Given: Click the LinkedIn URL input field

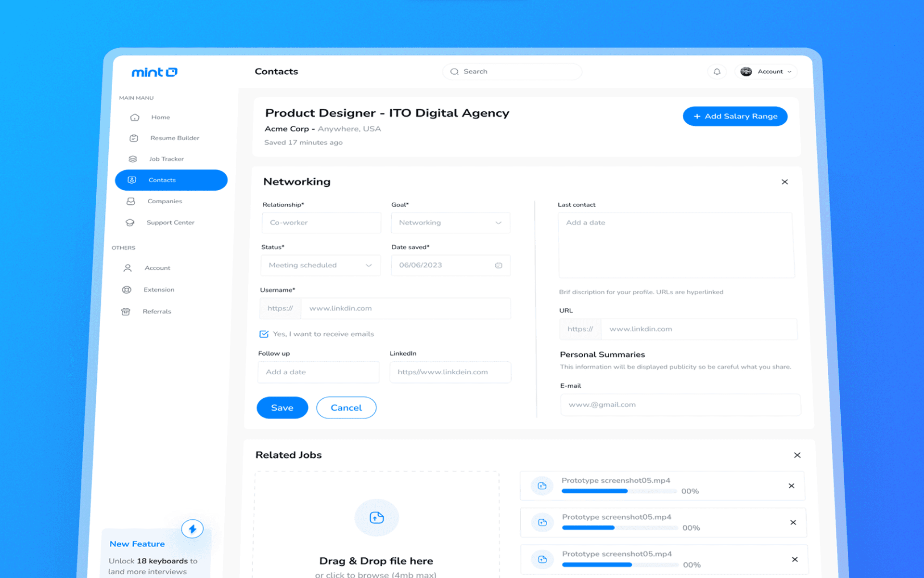Looking at the screenshot, I should click(x=449, y=371).
